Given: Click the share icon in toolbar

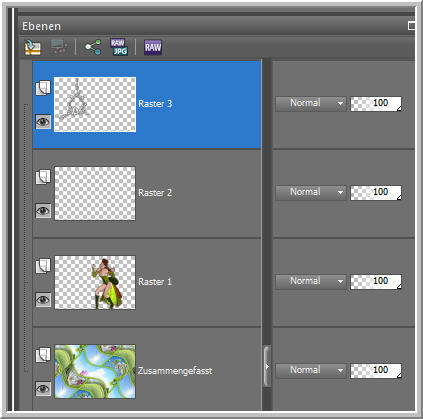Looking at the screenshot, I should point(93,47).
